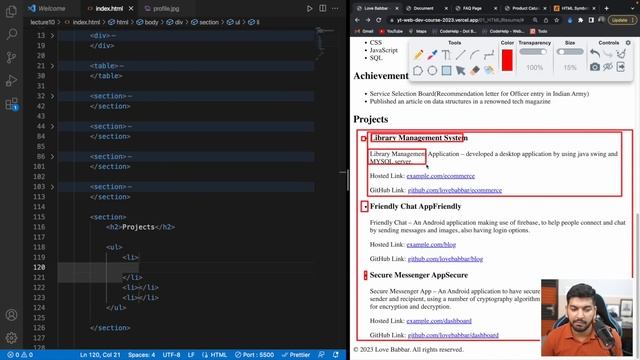Open the example.com/dashboard hosted link
640x360 pixels.
coord(439,321)
